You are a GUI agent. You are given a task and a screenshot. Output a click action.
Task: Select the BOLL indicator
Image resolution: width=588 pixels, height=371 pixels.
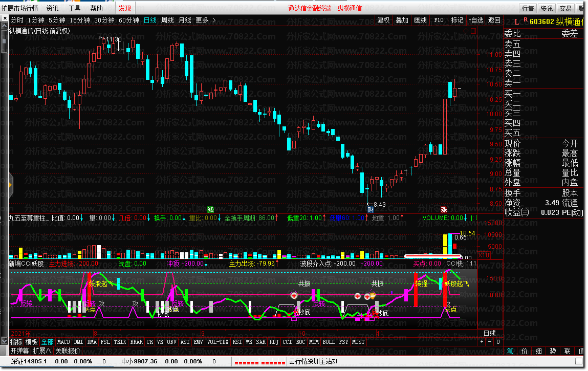pos(329,342)
